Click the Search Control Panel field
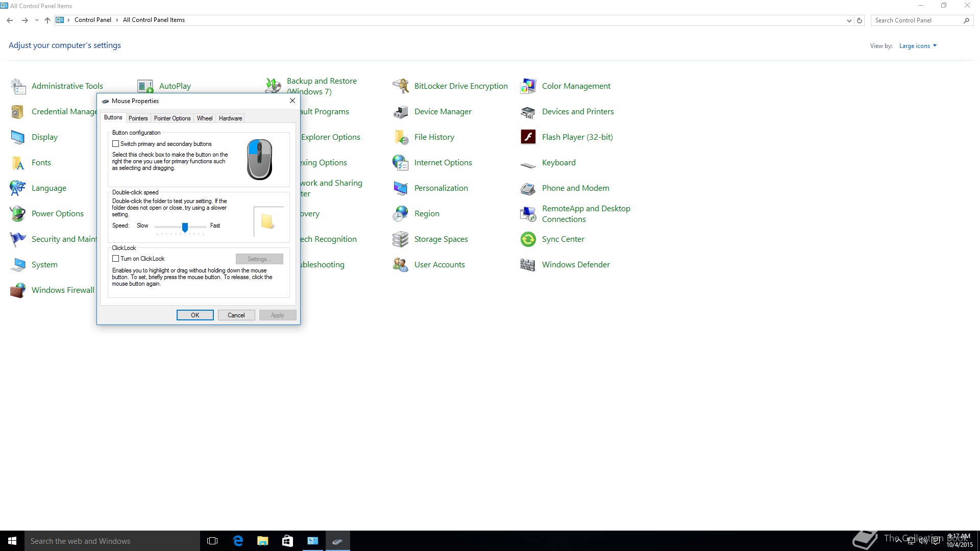Screen dimensions: 980x551 coord(916,20)
